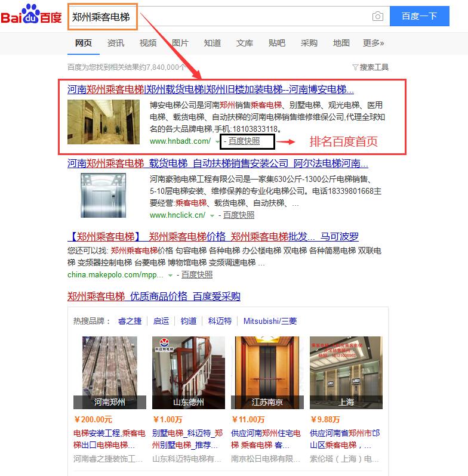Viewport: 468px width, 476px height.
Task: Expand dropdown arrow next to www.hnclick.cn
Action: pyautogui.click(x=212, y=216)
